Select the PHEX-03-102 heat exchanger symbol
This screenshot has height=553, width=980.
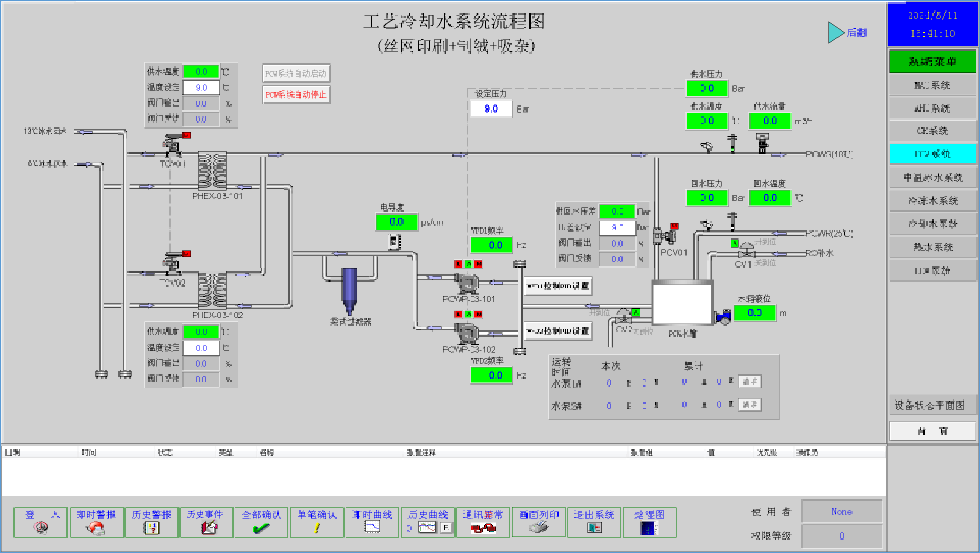click(212, 290)
